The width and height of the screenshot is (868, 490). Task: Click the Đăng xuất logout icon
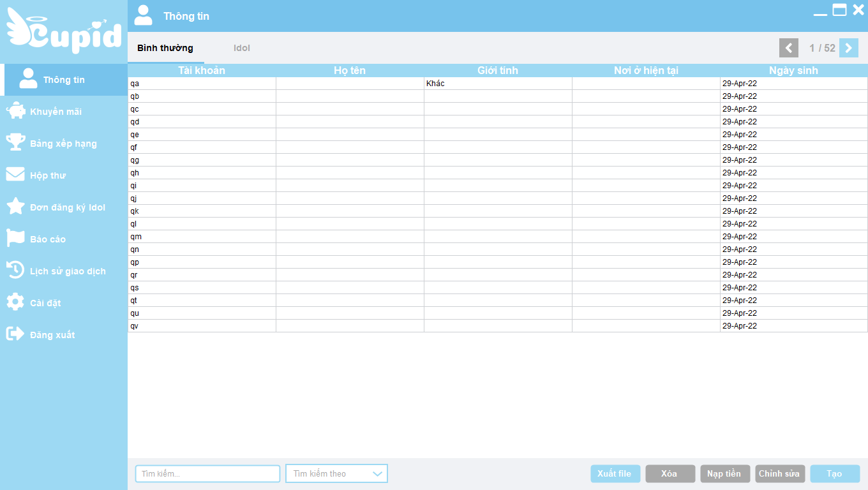click(15, 334)
